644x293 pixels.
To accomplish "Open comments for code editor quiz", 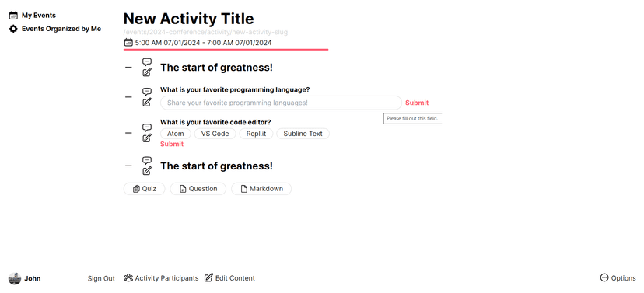I will (x=147, y=127).
